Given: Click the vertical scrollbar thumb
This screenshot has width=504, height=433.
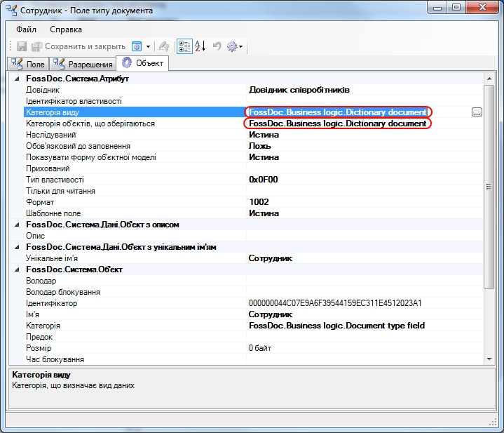Looking at the screenshot, I should (489, 187).
